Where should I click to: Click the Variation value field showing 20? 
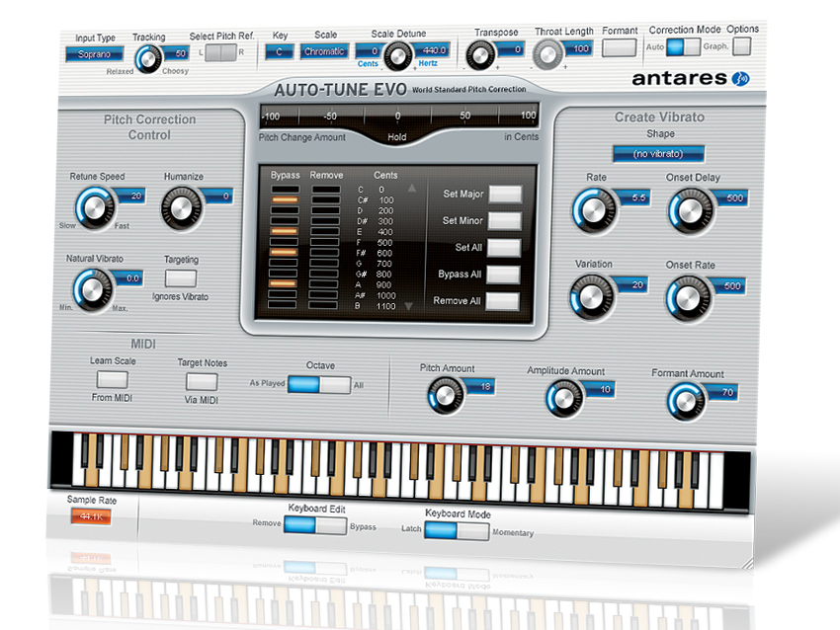pos(632,284)
